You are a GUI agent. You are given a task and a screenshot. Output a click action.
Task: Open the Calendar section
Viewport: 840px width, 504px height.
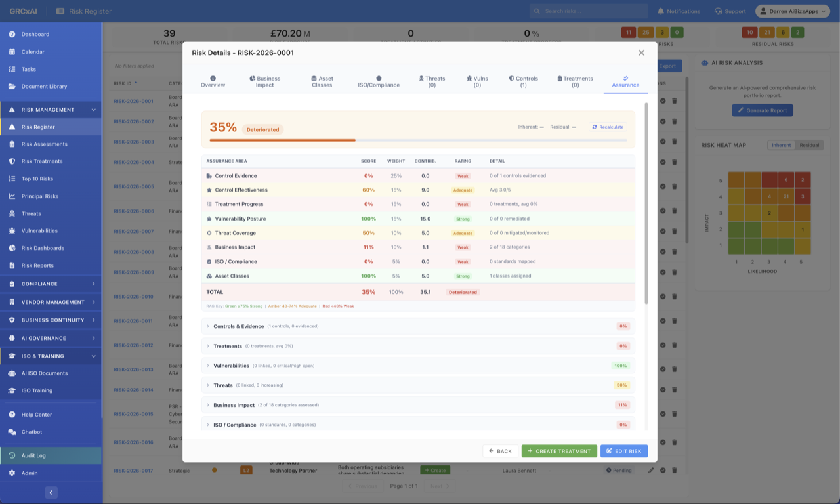pyautogui.click(x=31, y=51)
